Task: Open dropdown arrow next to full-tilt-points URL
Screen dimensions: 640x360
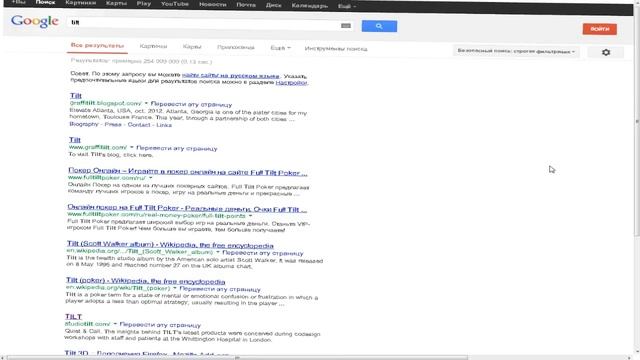Action: (x=250, y=216)
